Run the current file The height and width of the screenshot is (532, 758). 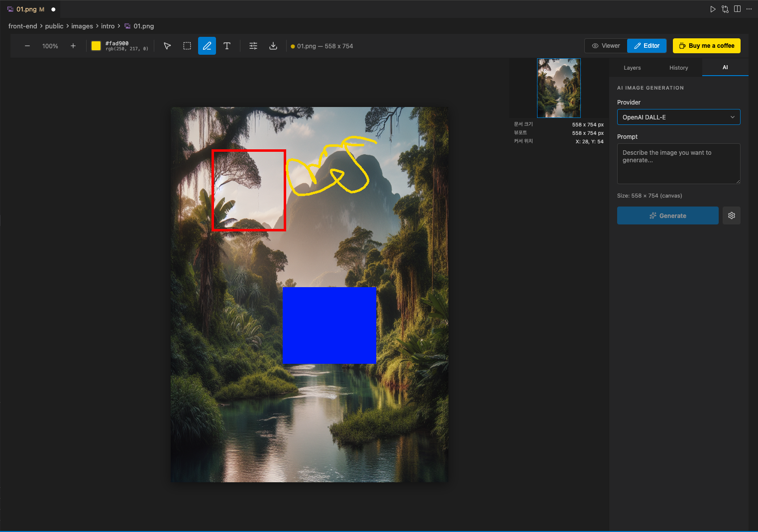point(713,8)
